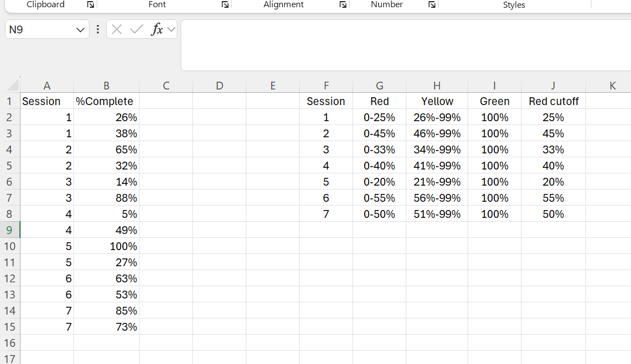The width and height of the screenshot is (631, 364).
Task: Select the 0-20% Red range cell
Action: tap(380, 182)
